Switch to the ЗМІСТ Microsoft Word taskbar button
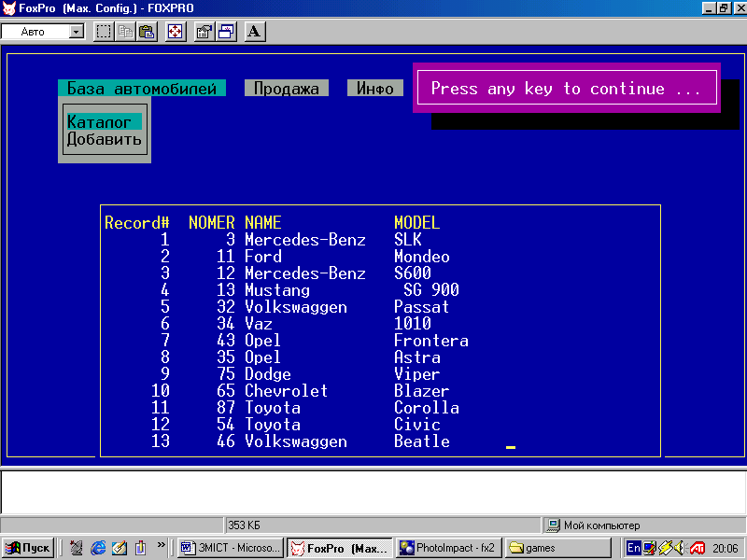747x560 pixels. coord(231,548)
